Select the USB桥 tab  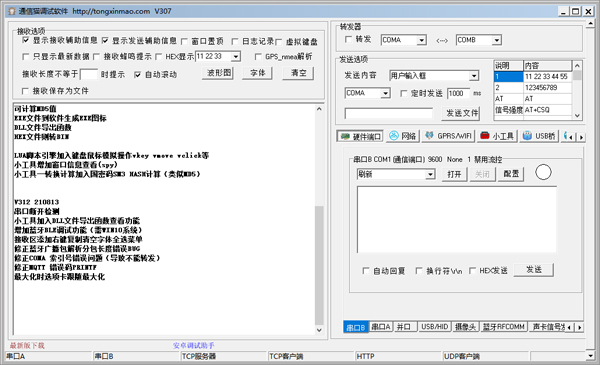point(539,136)
